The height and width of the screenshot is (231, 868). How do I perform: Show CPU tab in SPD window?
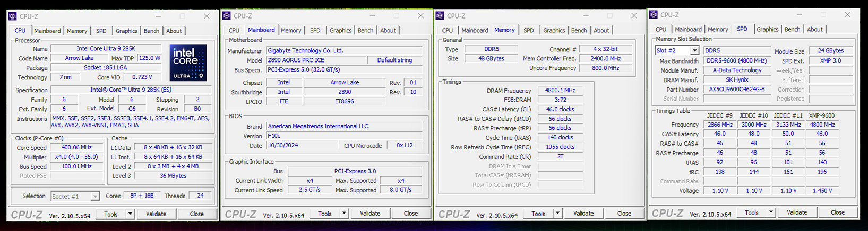pyautogui.click(x=661, y=29)
